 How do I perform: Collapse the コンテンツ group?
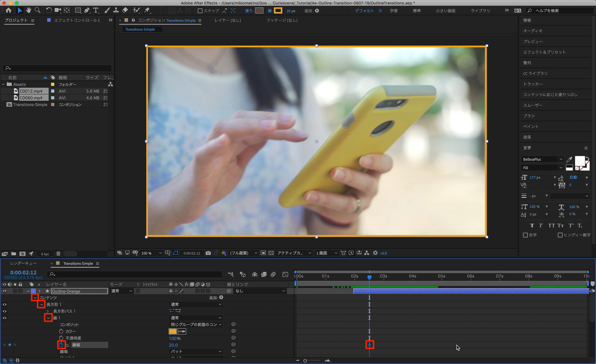(35, 298)
